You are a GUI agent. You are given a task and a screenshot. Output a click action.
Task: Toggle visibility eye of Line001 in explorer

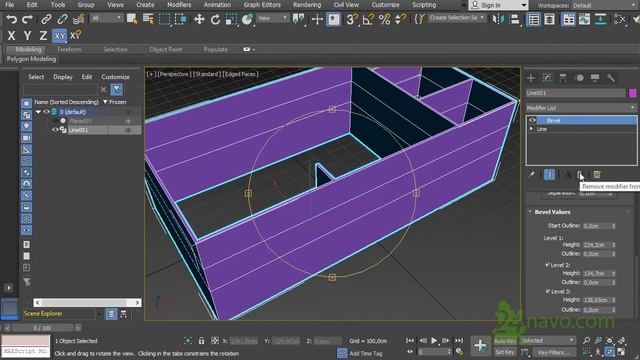click(55, 130)
